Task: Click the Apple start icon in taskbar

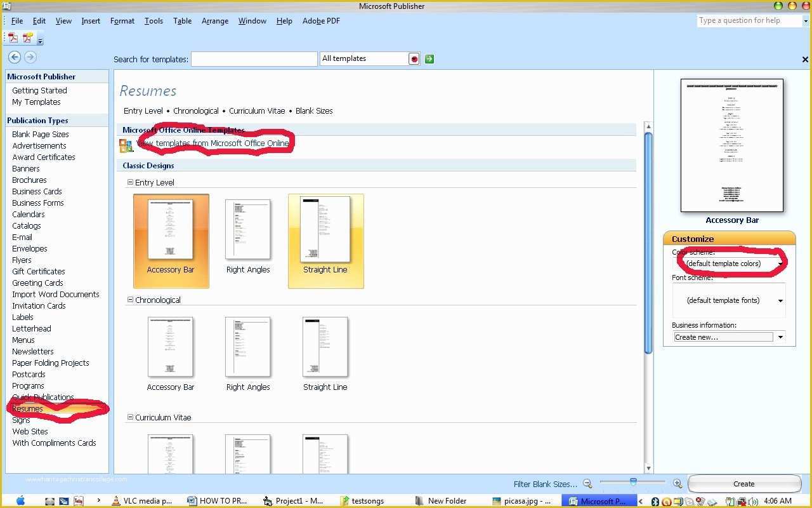Action: click(21, 500)
